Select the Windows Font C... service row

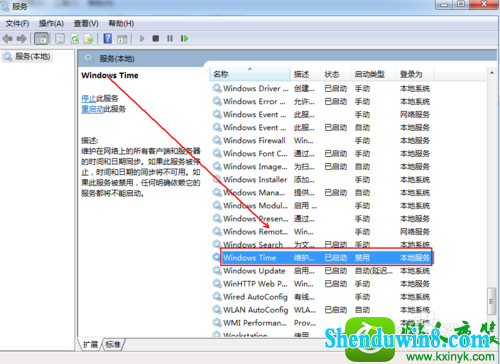[321, 154]
